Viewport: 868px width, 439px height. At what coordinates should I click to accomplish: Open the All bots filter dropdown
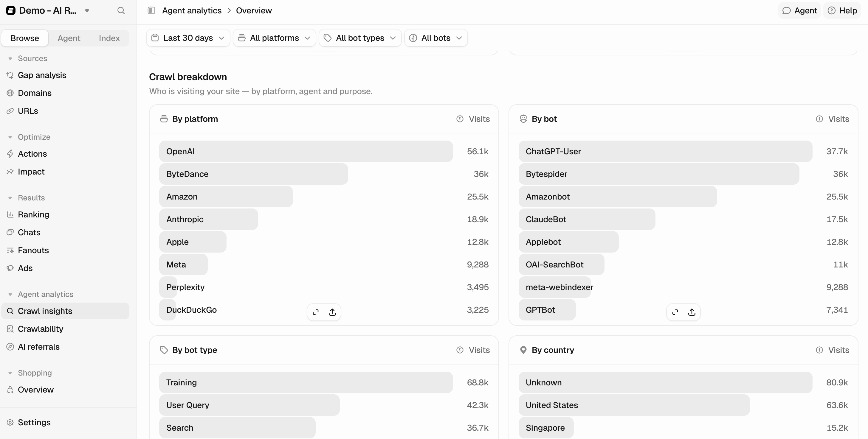tap(436, 38)
